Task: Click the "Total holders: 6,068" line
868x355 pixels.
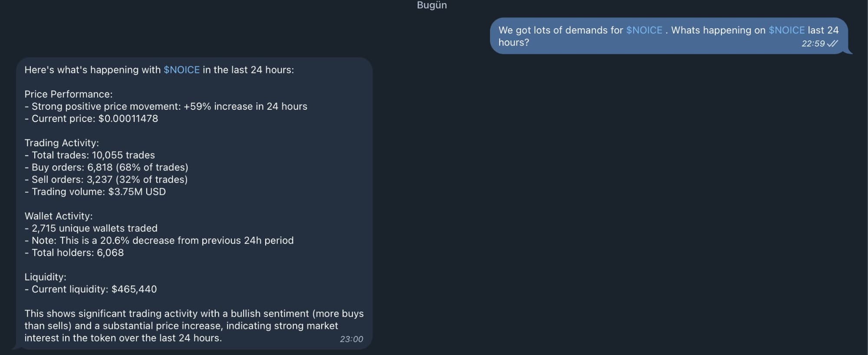Action: click(77, 253)
